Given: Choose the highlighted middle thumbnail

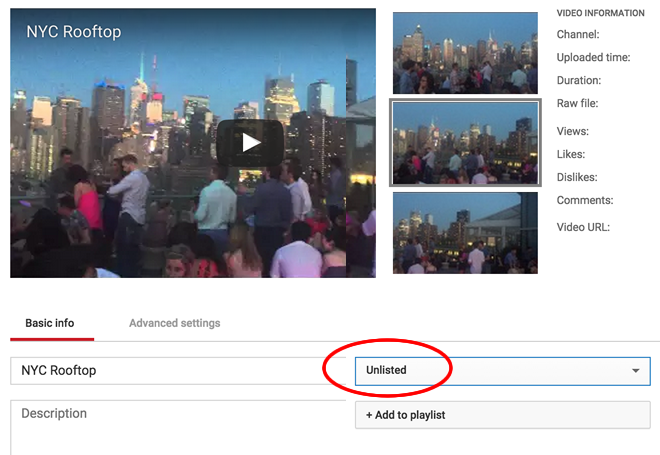Looking at the screenshot, I should click(465, 142).
